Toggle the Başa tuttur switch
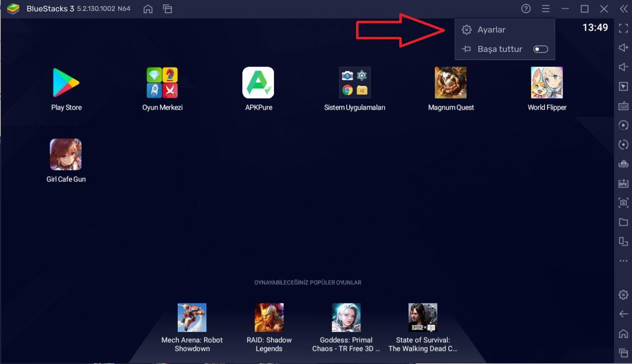 (x=540, y=49)
